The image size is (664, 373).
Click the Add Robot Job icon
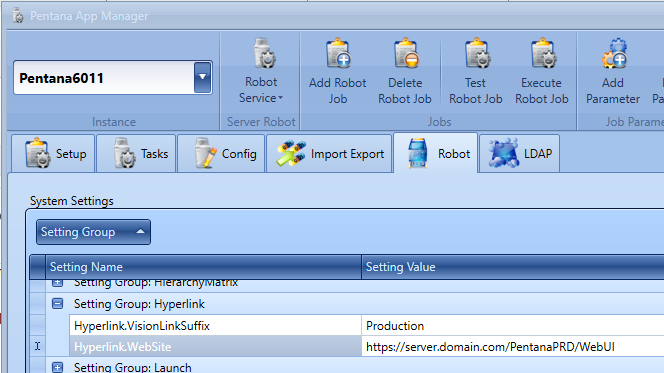tap(338, 54)
